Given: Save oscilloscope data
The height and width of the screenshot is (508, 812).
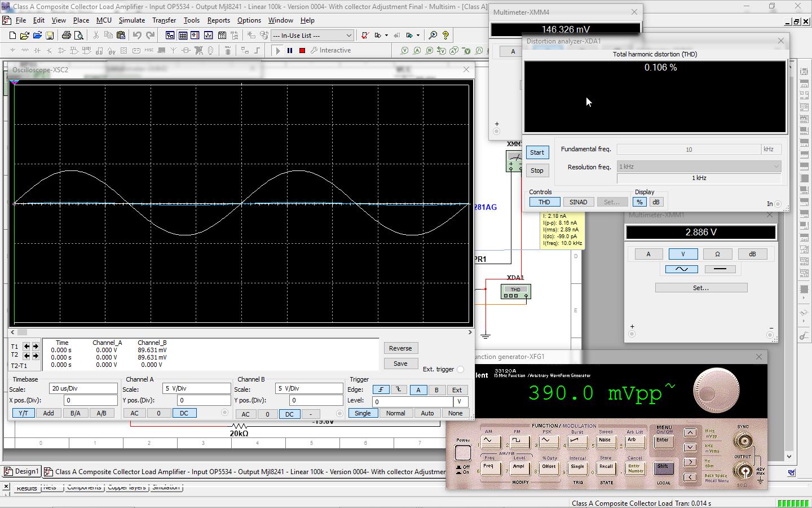Looking at the screenshot, I should 400,364.
